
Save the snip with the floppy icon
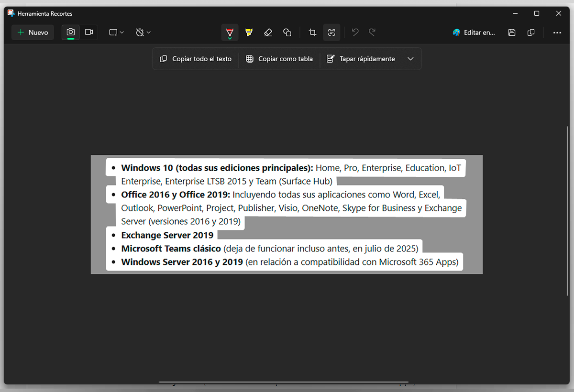pos(512,33)
